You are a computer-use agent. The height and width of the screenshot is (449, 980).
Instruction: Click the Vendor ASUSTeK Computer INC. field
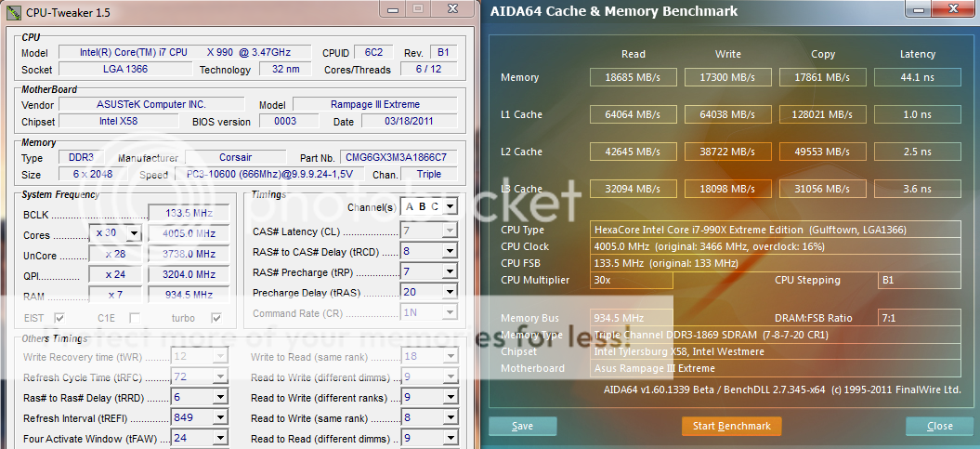pos(151,104)
